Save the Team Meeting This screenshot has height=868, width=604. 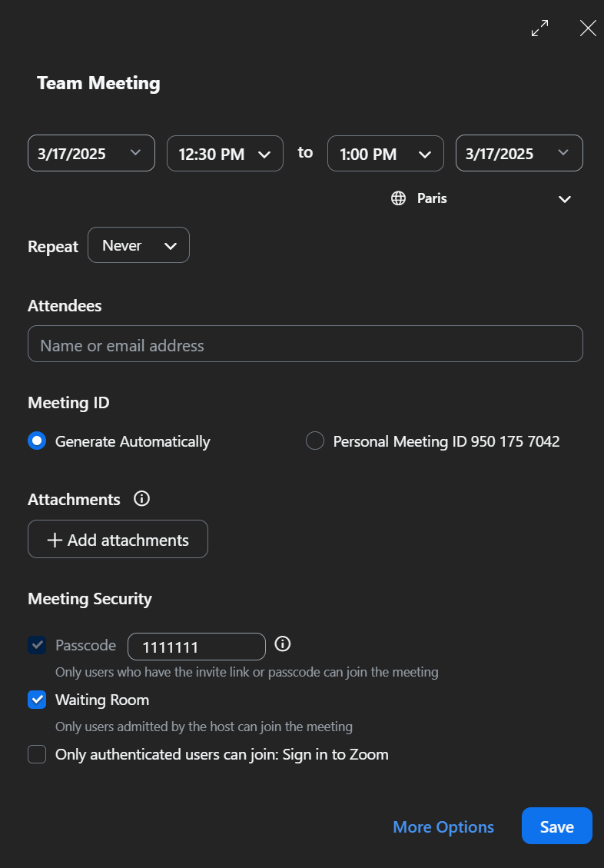[556, 826]
